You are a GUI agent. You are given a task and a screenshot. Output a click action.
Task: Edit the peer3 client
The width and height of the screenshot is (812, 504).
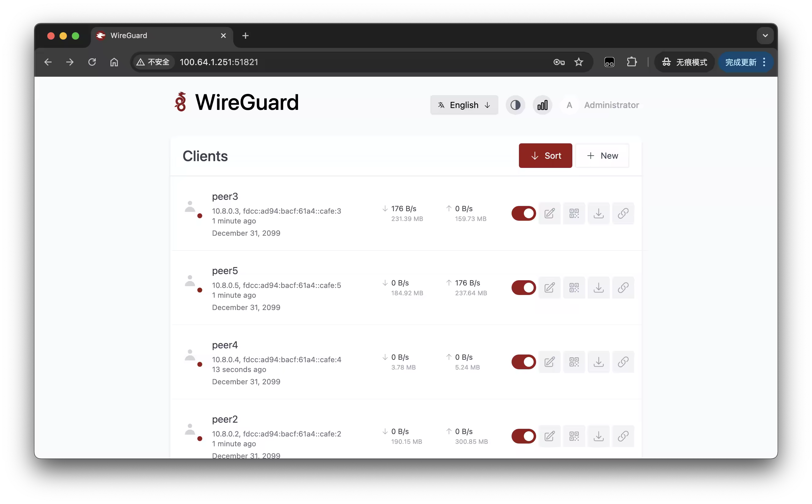click(x=549, y=213)
